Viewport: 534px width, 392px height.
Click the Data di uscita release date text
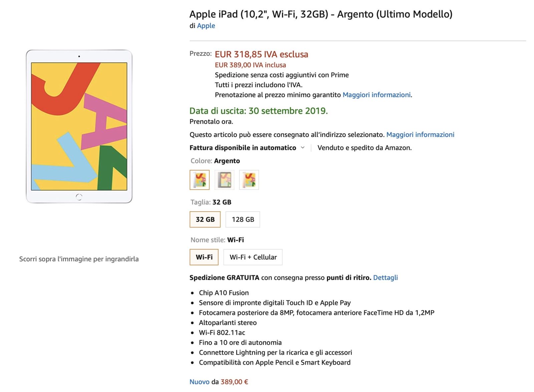click(x=258, y=111)
